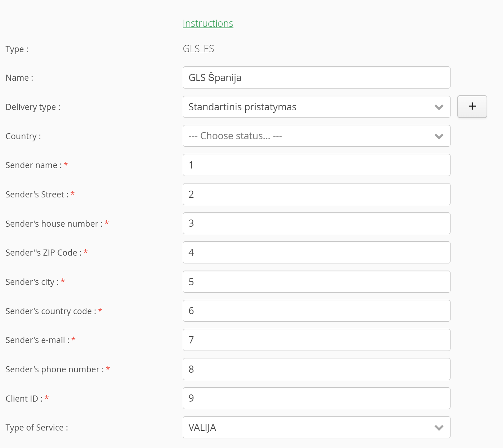Focus the Sender's e-mail input field
This screenshot has height=448, width=503.
pos(317,340)
